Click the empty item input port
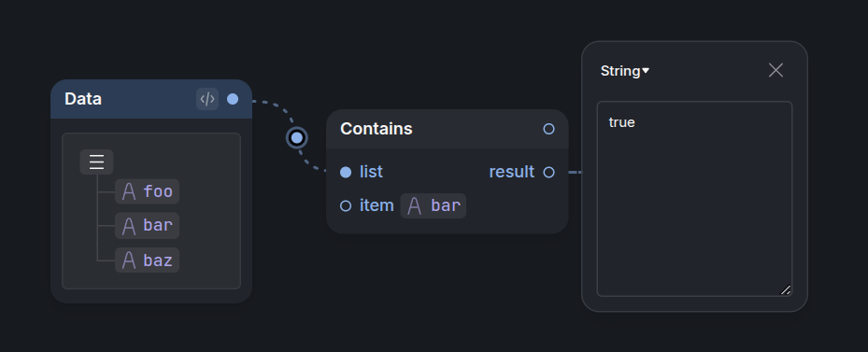The image size is (868, 352). [346, 206]
